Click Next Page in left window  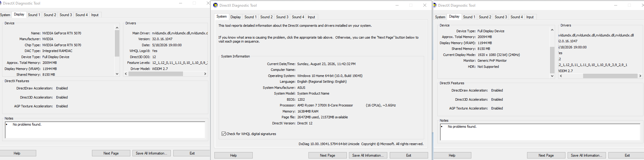coord(111,153)
